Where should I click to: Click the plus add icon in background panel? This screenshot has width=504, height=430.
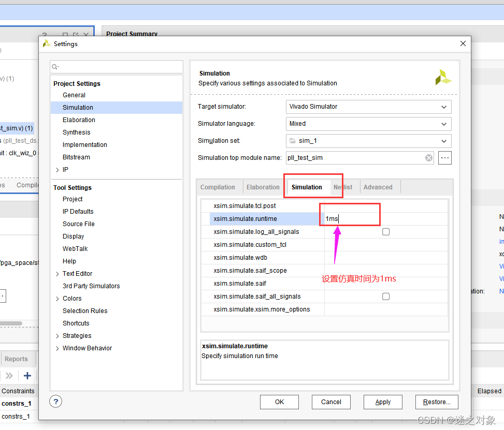(x=27, y=375)
